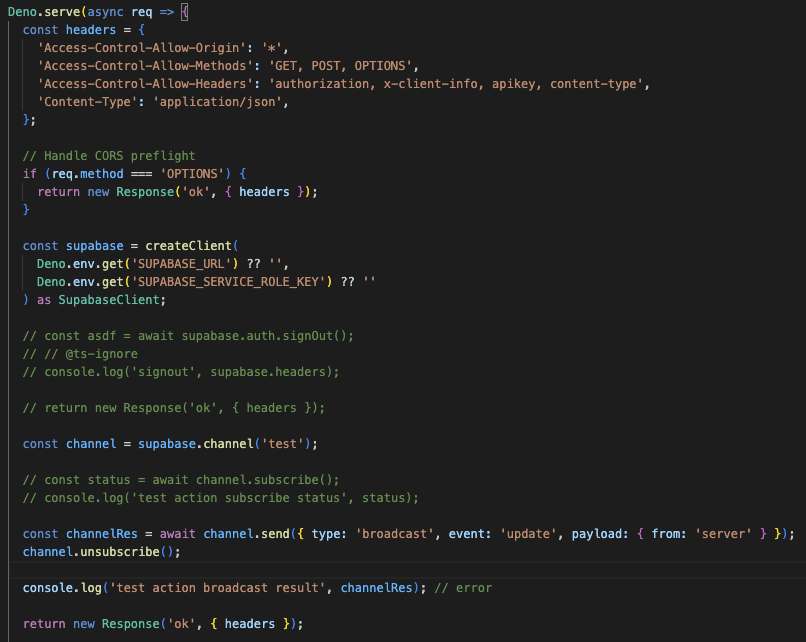Place cursor on 'const headers' declaration

click(69, 30)
